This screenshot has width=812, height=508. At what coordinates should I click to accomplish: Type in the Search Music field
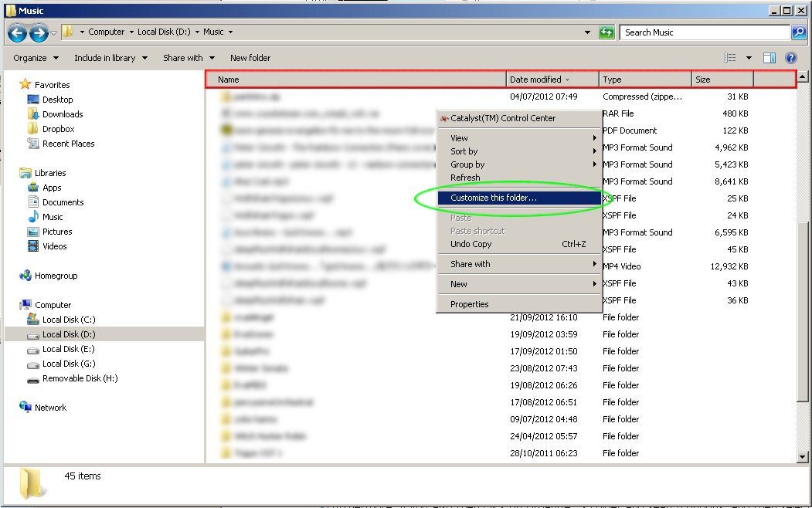[703, 32]
